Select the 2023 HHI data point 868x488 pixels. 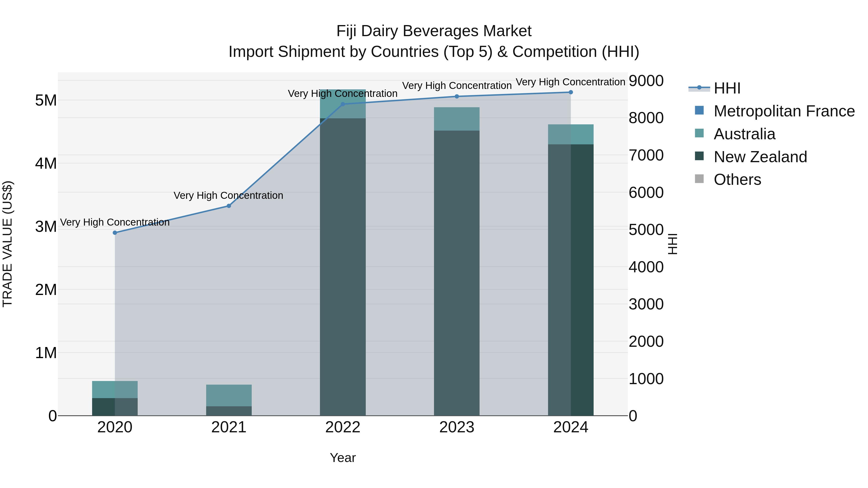click(457, 96)
